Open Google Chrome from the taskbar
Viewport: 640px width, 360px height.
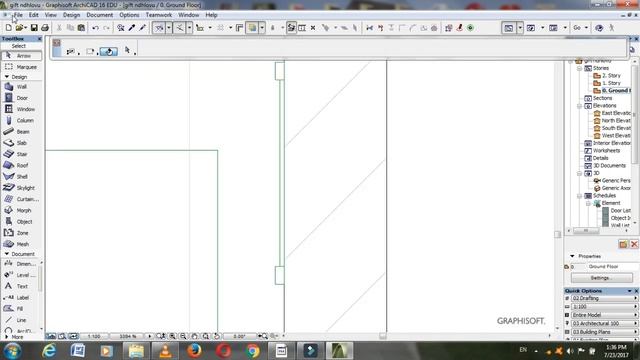click(253, 351)
